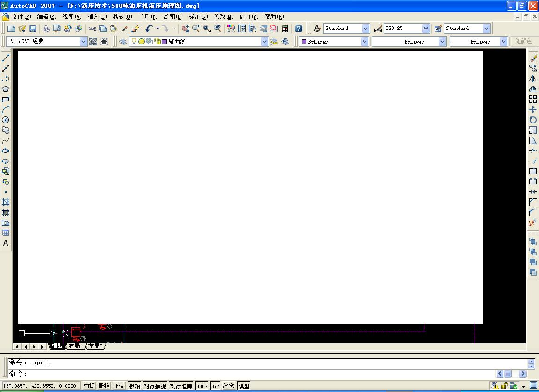Toggle 栅格 grid display
Screen dimensions: 539x392
[x=104, y=386]
